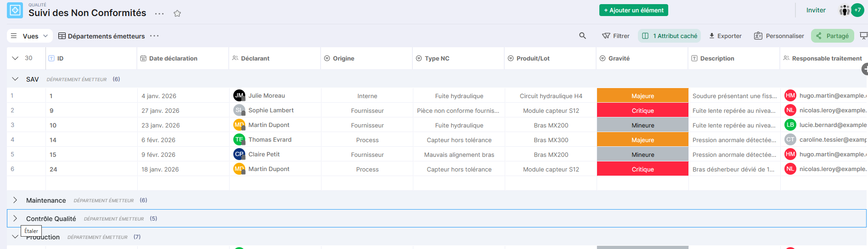Viewport: 868px width, 249px height.
Task: Click the members group icon
Action: tap(845, 10)
